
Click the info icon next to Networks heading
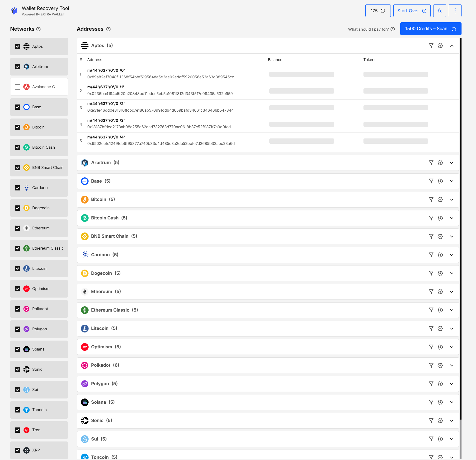(39, 29)
